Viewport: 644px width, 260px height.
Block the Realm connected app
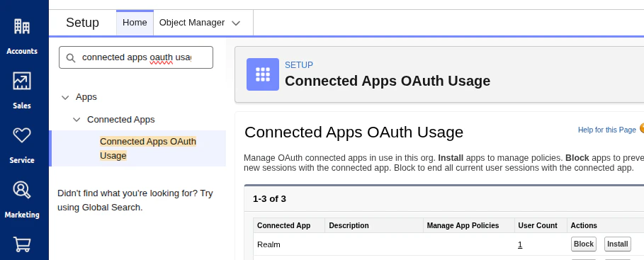(x=584, y=244)
